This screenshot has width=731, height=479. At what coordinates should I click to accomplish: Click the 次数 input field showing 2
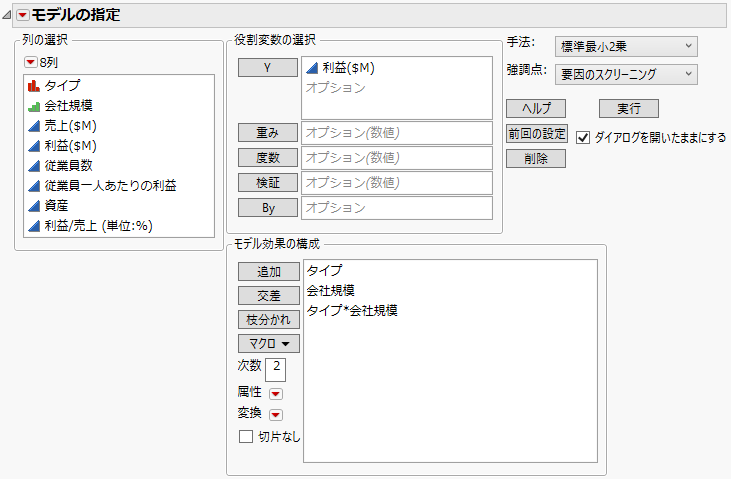pyautogui.click(x=276, y=370)
